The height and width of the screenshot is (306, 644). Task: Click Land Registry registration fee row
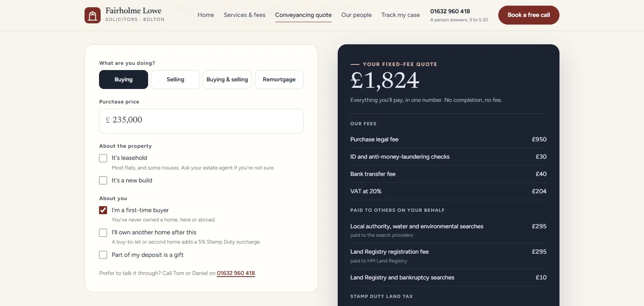click(448, 256)
